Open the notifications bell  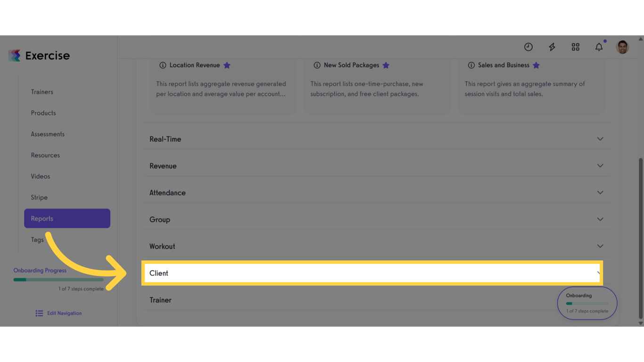599,47
